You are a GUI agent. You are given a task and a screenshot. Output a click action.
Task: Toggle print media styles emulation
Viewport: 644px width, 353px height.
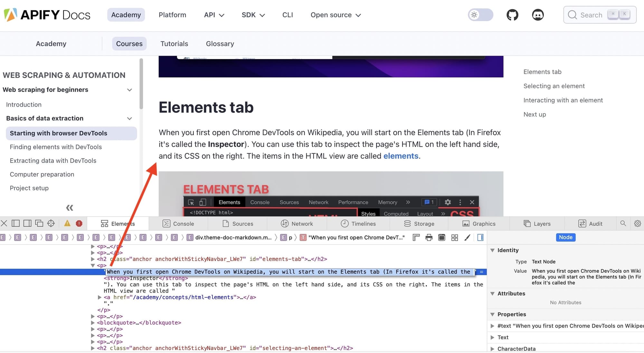[x=429, y=237]
